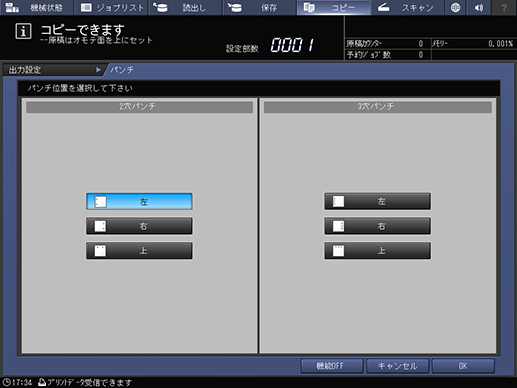This screenshot has height=388, width=517.
Task: Click the 2穴パンチ section header
Action: click(x=139, y=107)
